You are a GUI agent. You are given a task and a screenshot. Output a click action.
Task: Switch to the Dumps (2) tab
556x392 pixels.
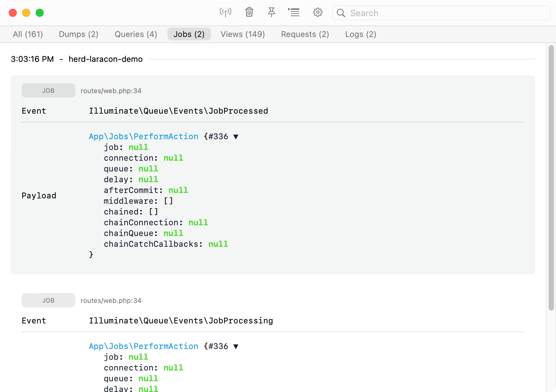(78, 34)
